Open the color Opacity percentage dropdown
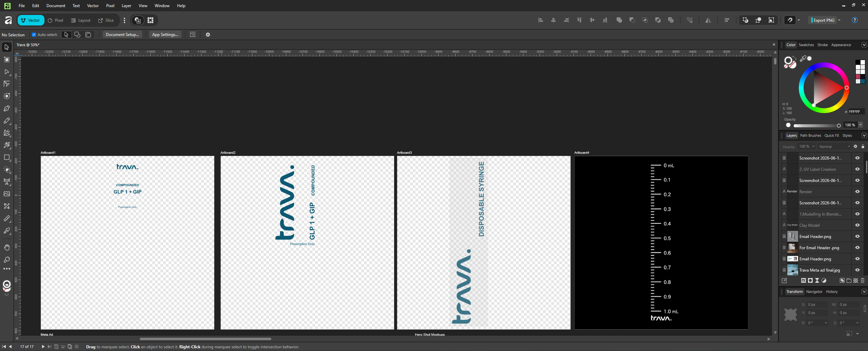Viewport: 868px width, 351px height. pyautogui.click(x=861, y=125)
